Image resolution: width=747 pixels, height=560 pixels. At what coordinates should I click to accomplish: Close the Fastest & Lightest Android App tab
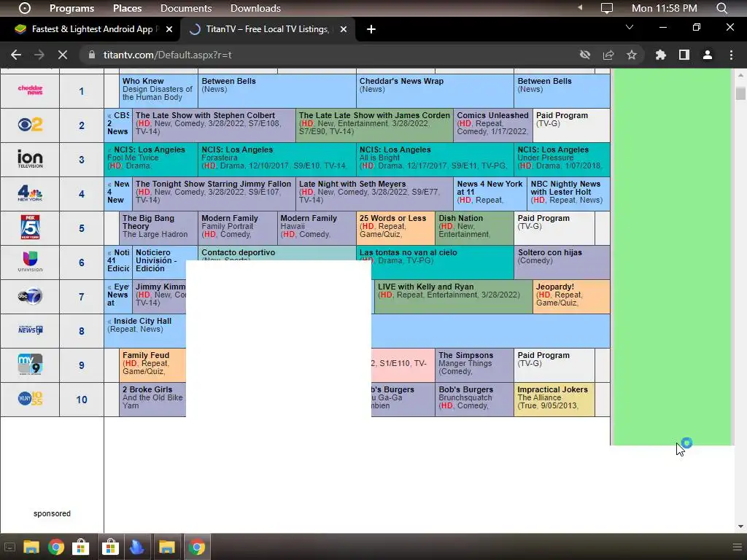tap(169, 29)
